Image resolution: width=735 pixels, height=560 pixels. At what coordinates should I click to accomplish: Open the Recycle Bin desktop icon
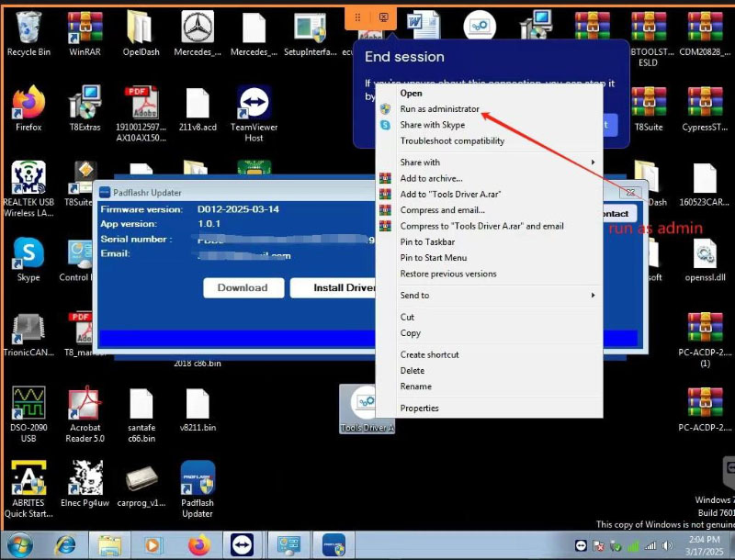coord(28,30)
